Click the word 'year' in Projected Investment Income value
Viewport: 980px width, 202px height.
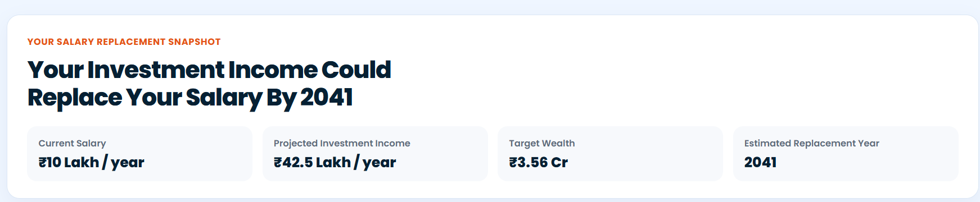pyautogui.click(x=380, y=163)
